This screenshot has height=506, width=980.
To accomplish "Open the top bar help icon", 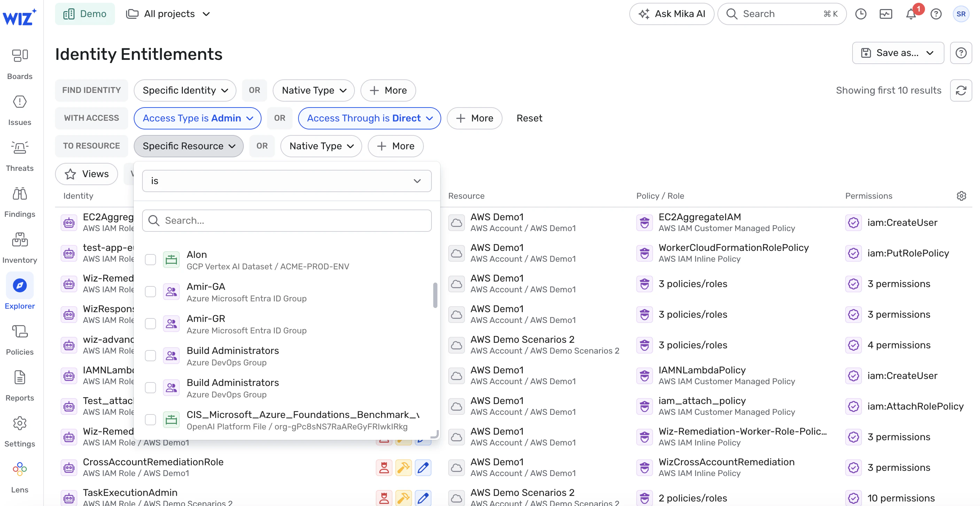I will [x=936, y=14].
